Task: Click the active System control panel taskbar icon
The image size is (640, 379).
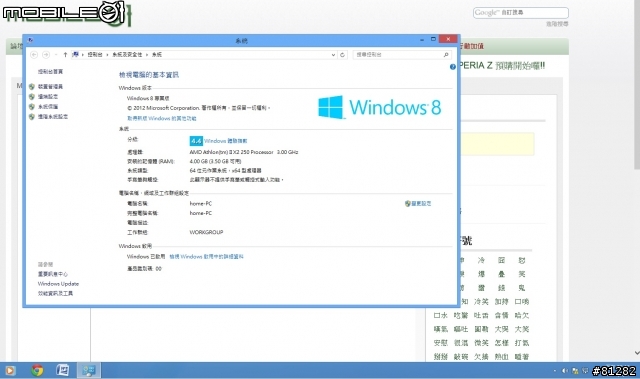Action: point(88,370)
